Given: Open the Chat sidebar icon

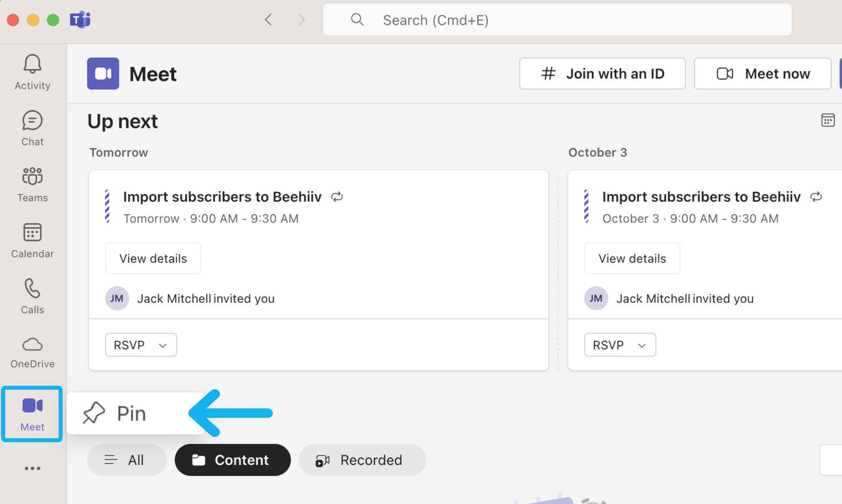Looking at the screenshot, I should tap(32, 128).
